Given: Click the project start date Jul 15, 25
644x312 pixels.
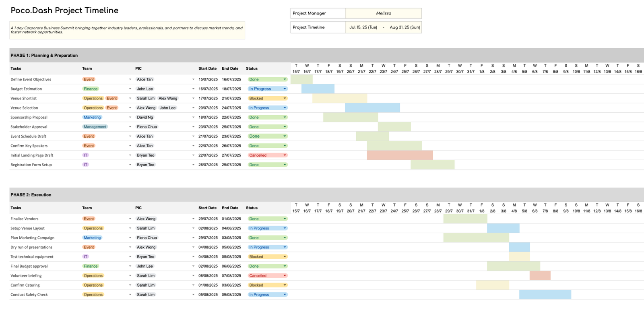Looking at the screenshot, I should tap(363, 27).
